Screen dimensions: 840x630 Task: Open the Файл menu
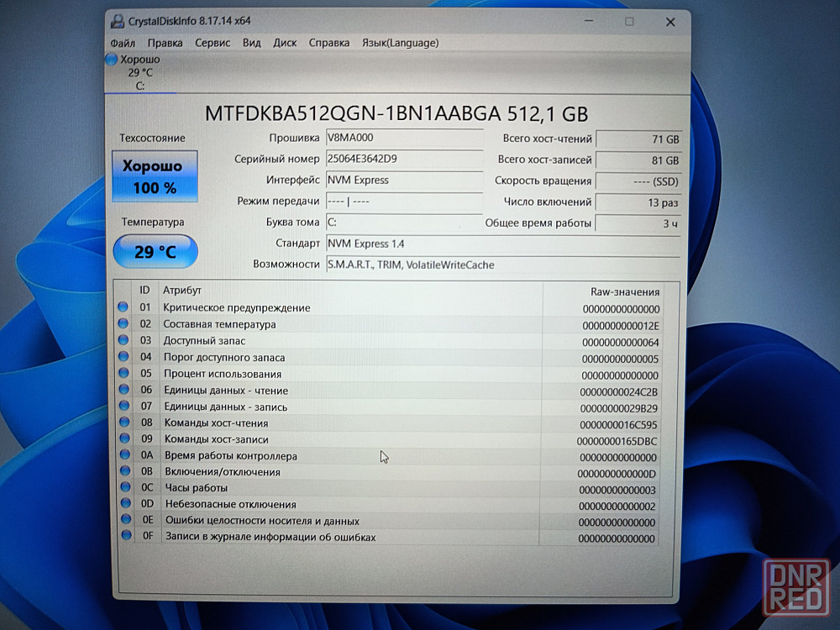tap(123, 43)
